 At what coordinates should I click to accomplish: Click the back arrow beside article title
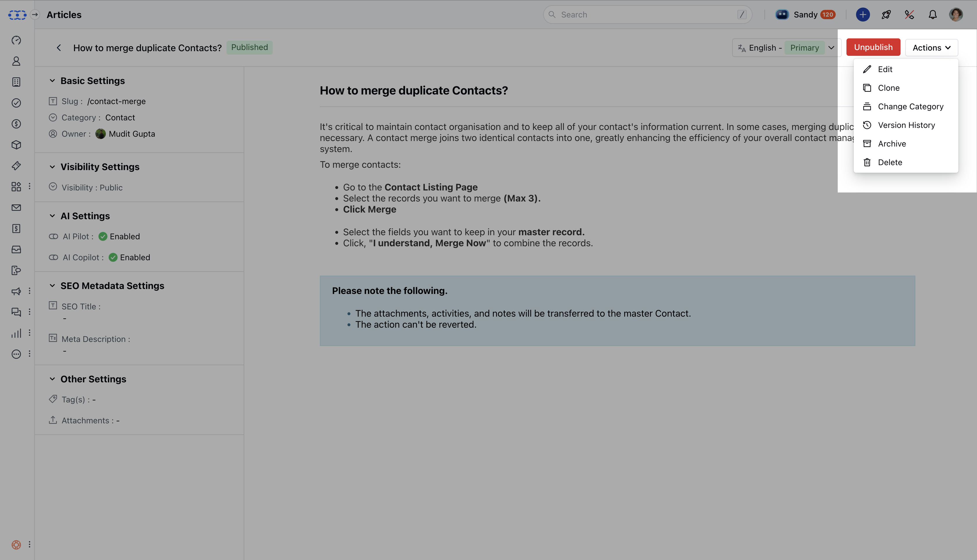coord(59,48)
